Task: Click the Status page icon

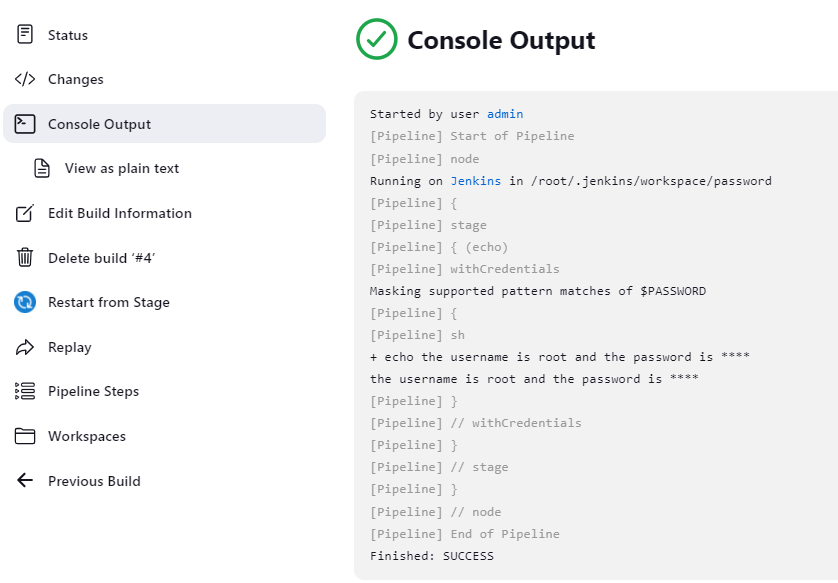Action: pos(25,35)
